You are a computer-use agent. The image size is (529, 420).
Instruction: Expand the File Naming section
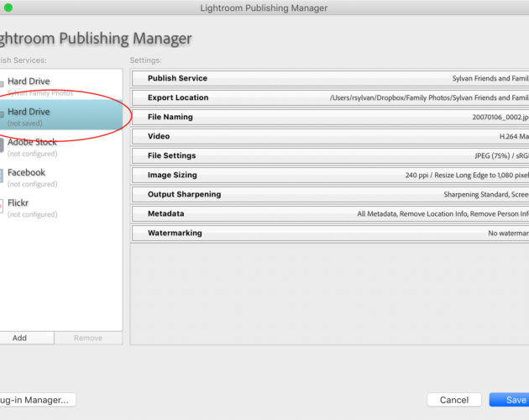pos(330,117)
